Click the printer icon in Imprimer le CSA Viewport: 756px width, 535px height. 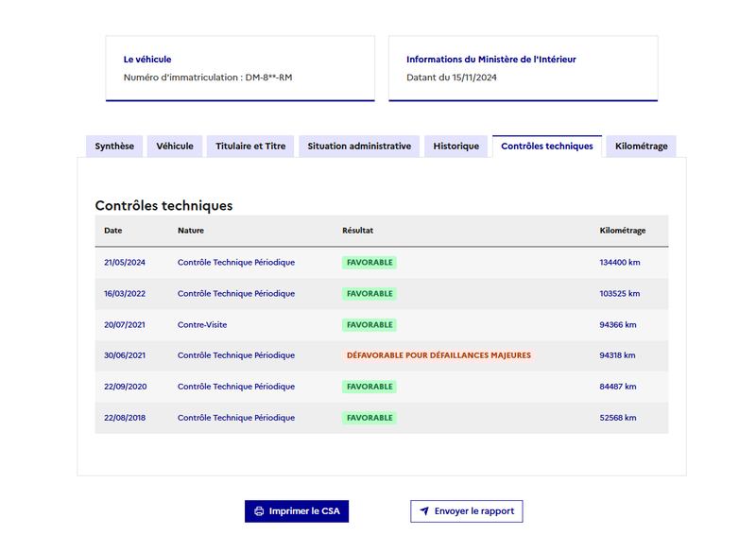(x=259, y=511)
